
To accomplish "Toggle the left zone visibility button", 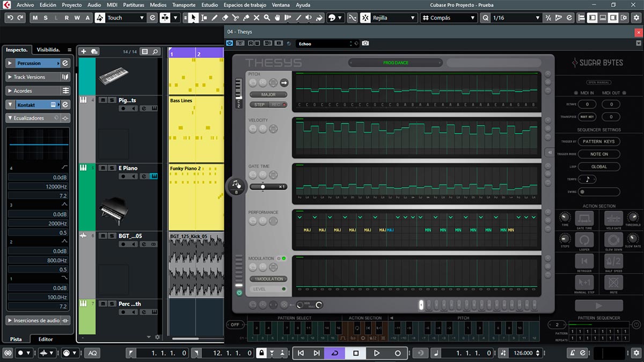I will [592, 18].
